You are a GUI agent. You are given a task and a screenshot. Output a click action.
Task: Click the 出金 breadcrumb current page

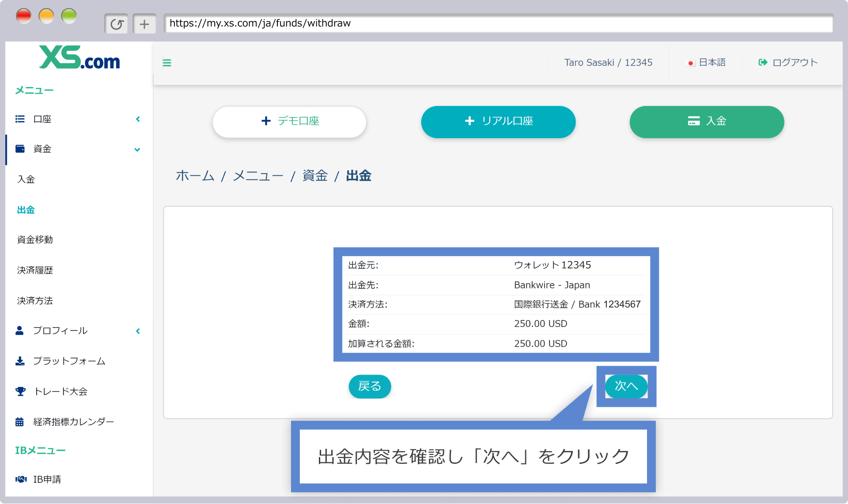pos(359,176)
